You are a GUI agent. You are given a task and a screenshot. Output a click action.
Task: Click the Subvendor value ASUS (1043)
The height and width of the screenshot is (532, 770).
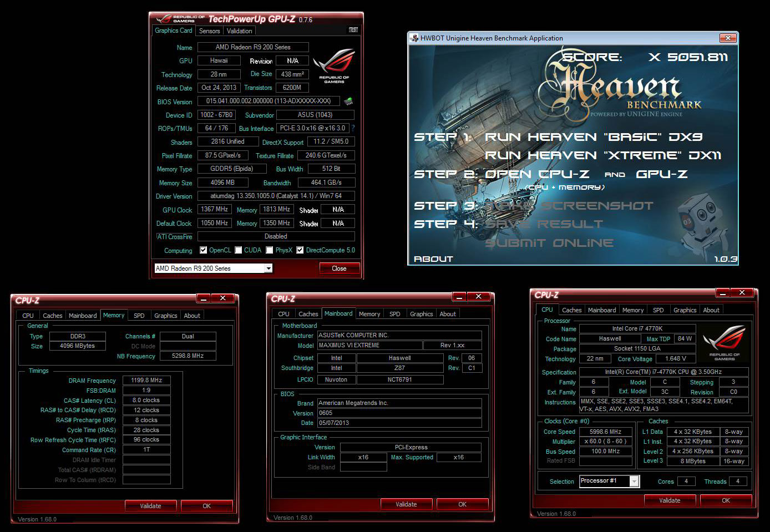[x=315, y=115]
